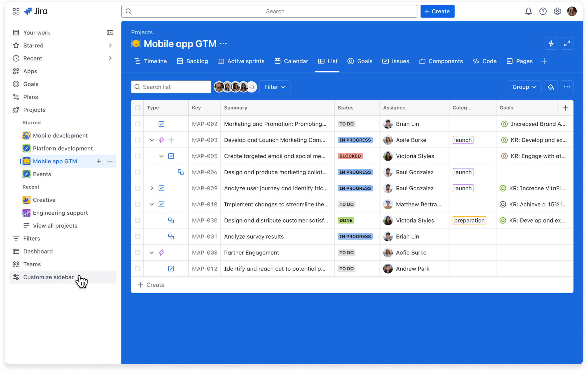588x372 pixels.
Task: Click the Search list input field
Action: pos(171,87)
